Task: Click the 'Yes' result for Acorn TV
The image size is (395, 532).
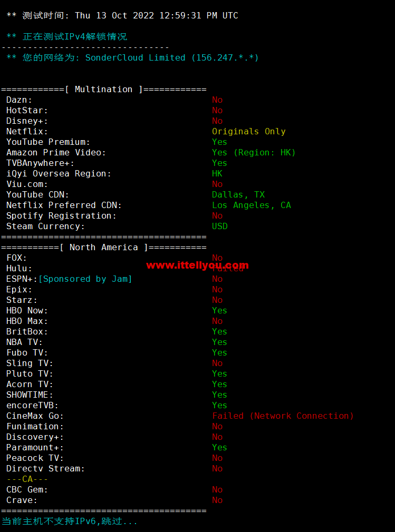Action: 220,384
